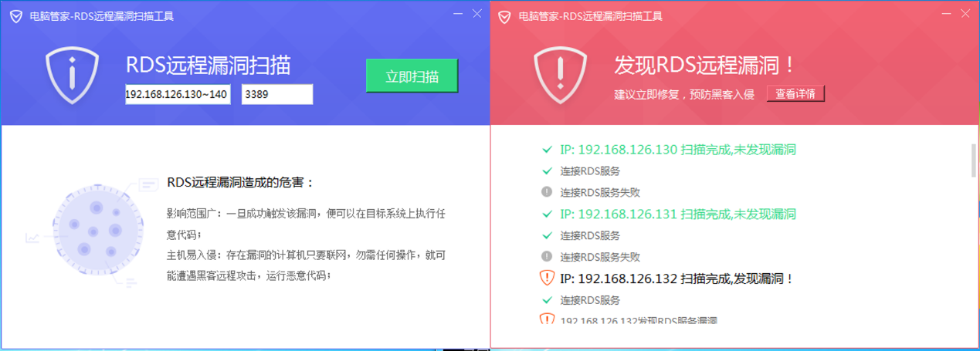Click the second gray alert icon beside 连接RDS服务失败
Image resolution: width=980 pixels, height=351 pixels.
tap(547, 257)
